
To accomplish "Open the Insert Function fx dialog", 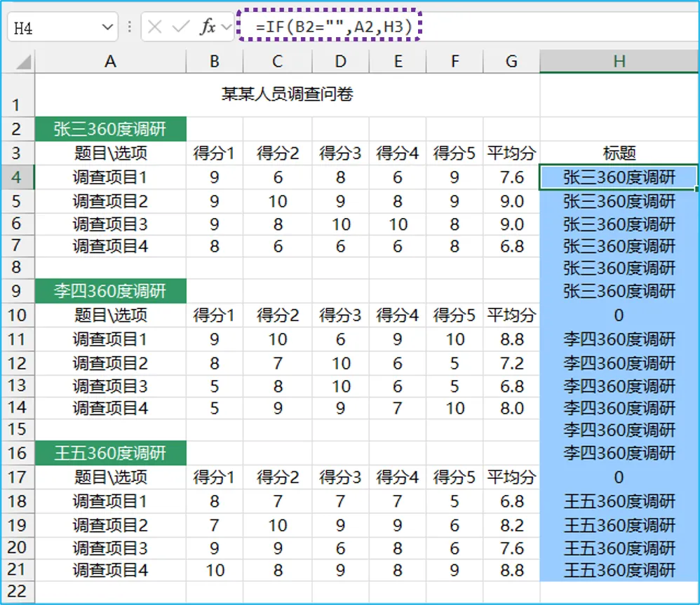I will click(x=208, y=27).
